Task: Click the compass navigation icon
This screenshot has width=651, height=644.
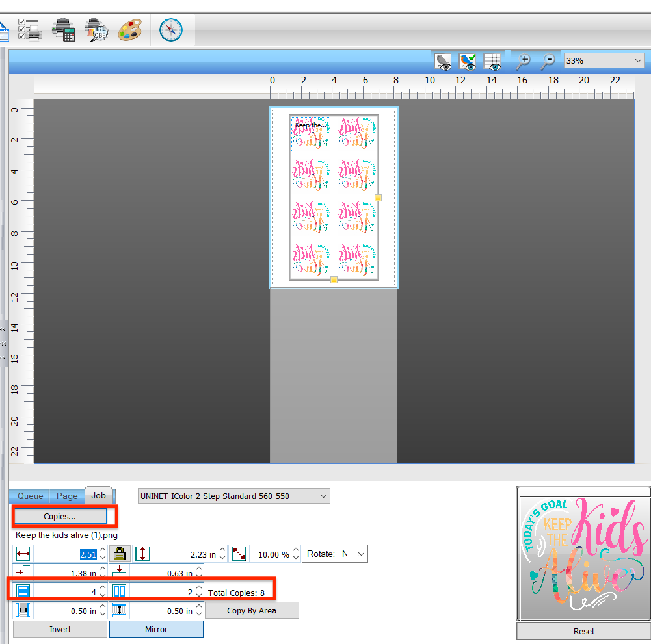Action: pos(170,30)
